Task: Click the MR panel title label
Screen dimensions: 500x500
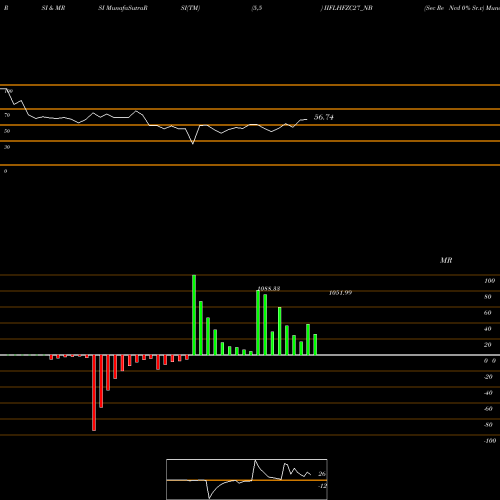Action: tap(446, 260)
